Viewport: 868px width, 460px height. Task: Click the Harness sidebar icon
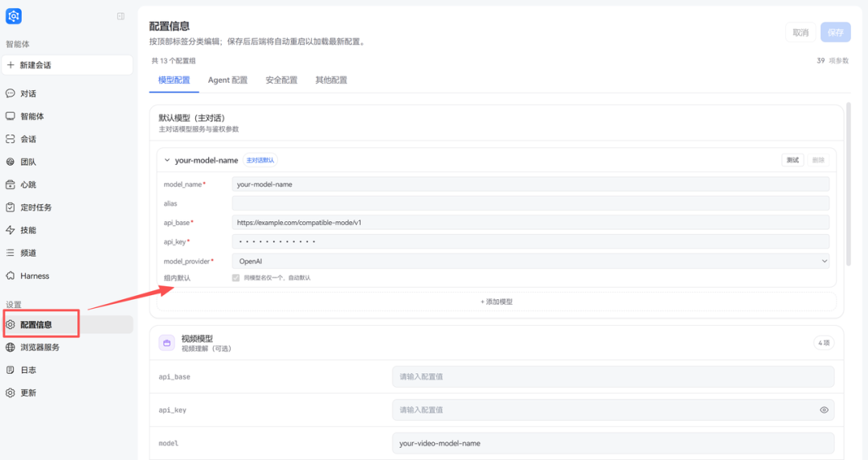(10, 276)
